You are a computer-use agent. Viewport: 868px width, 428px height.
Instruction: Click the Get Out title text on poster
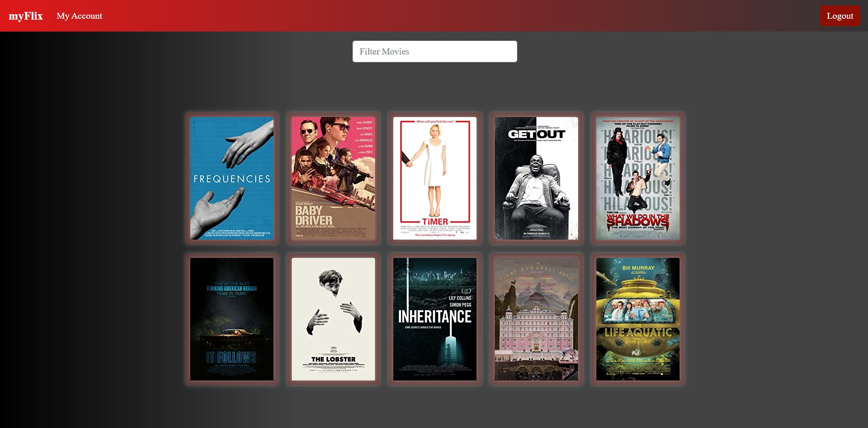[536, 134]
